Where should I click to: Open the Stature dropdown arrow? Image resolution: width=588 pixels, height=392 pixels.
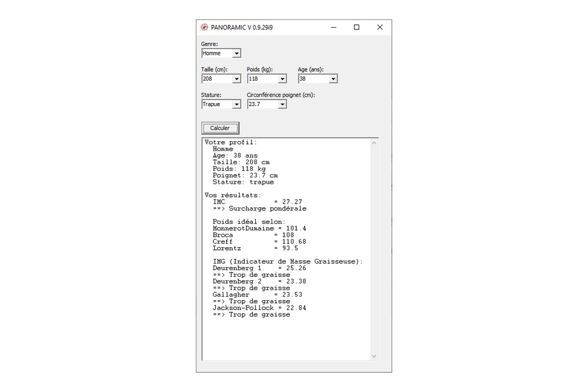236,105
